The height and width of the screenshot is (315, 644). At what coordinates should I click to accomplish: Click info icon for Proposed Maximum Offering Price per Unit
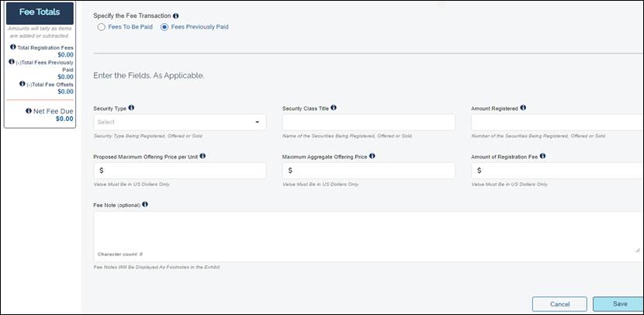[203, 156]
